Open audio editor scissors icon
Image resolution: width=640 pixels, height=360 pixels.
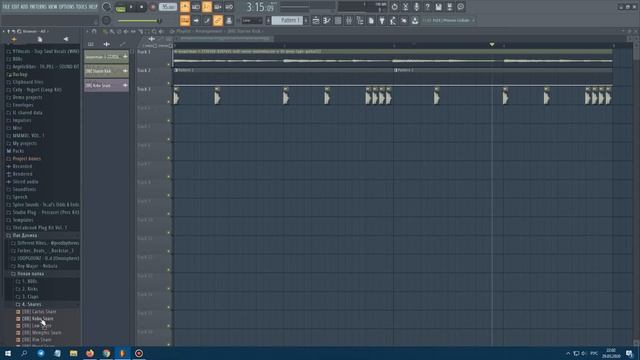[405, 7]
